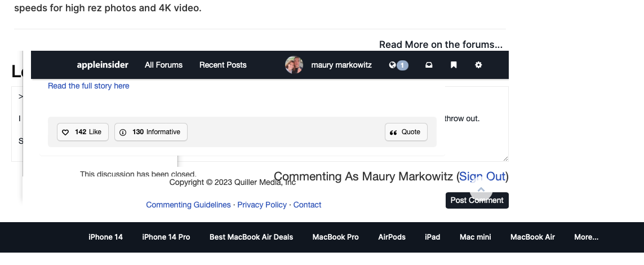
Task: Go to the appleinsider home logo
Action: (x=103, y=65)
